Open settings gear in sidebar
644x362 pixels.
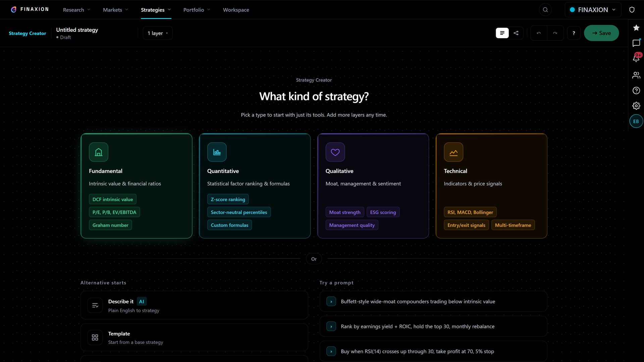click(x=636, y=106)
